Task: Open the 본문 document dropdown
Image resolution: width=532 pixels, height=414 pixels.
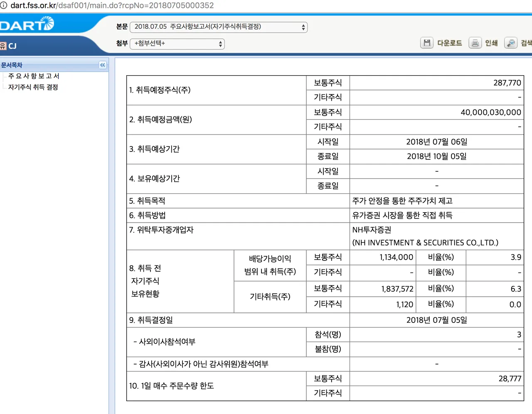Action: pos(219,27)
